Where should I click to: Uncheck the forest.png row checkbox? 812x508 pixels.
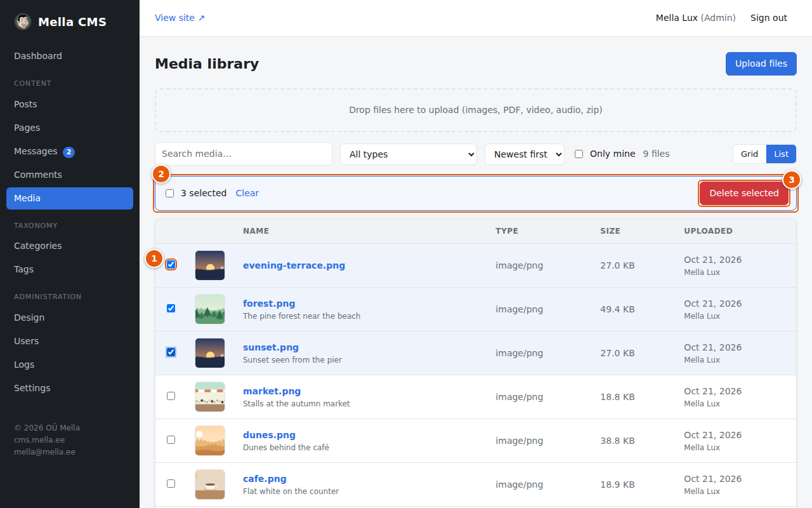(x=171, y=308)
